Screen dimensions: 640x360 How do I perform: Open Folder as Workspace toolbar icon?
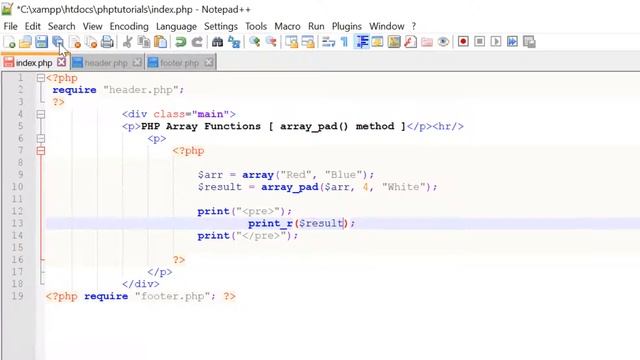point(427,42)
